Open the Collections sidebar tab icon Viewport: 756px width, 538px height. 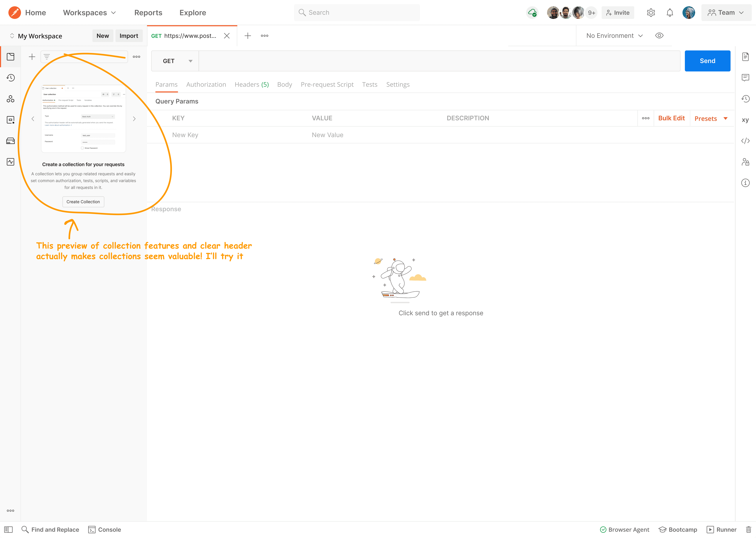[x=11, y=57]
